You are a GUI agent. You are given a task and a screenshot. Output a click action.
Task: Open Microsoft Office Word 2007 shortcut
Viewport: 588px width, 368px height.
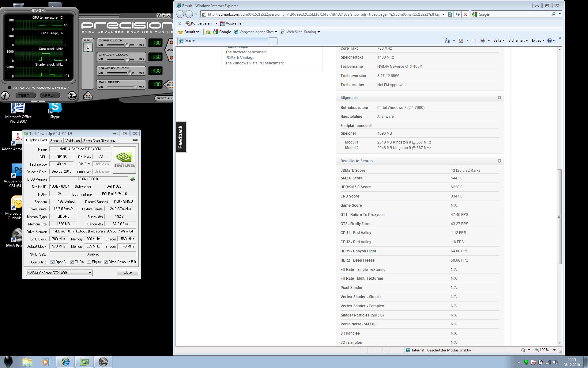(x=18, y=113)
